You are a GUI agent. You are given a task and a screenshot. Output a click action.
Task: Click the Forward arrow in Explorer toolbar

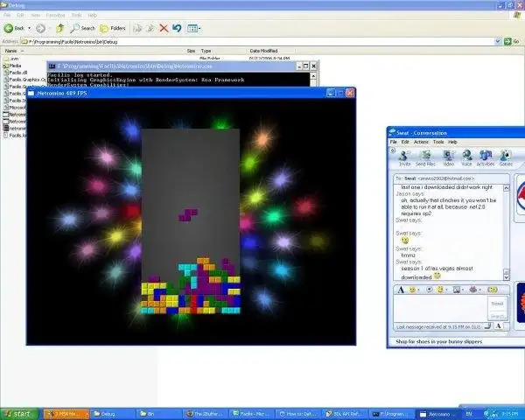pos(40,29)
